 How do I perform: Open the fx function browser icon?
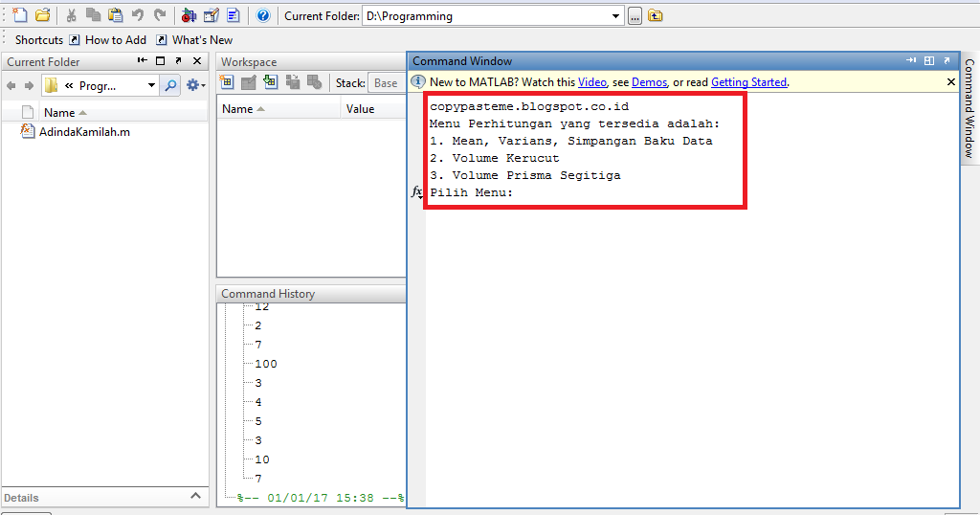[x=416, y=192]
